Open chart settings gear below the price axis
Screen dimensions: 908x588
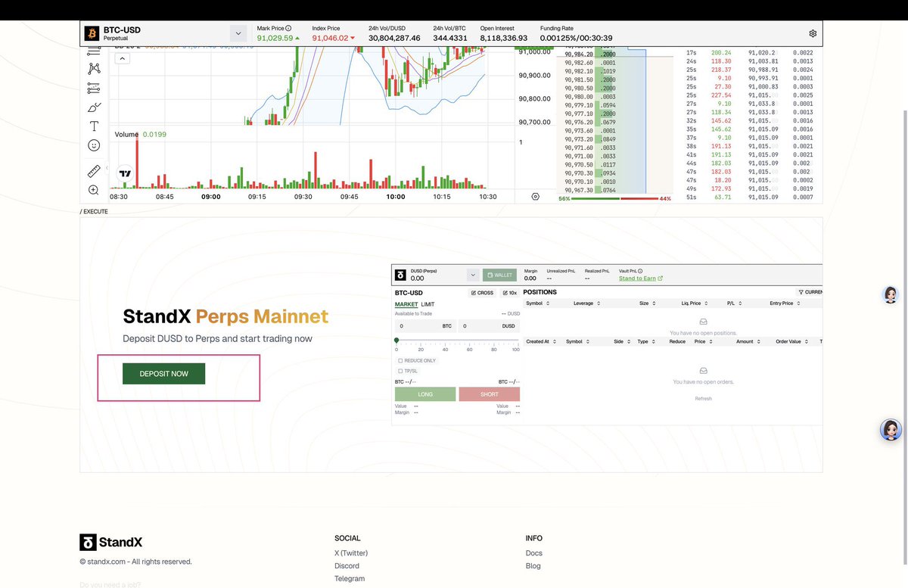(536, 197)
